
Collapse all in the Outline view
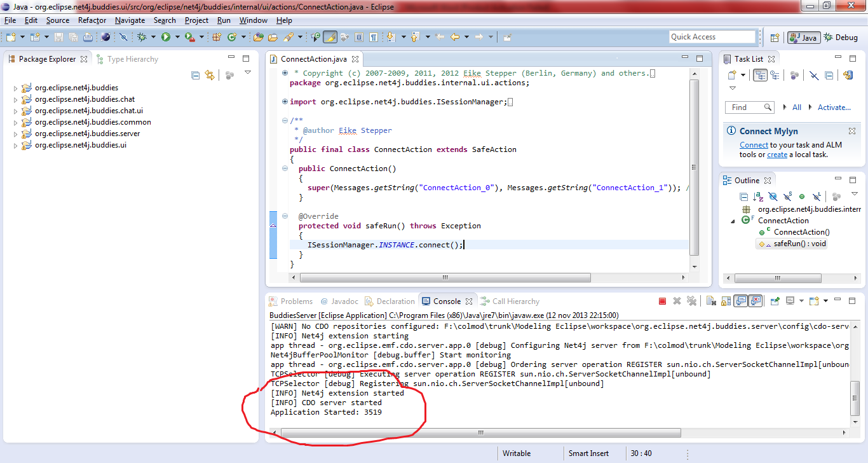tap(743, 197)
